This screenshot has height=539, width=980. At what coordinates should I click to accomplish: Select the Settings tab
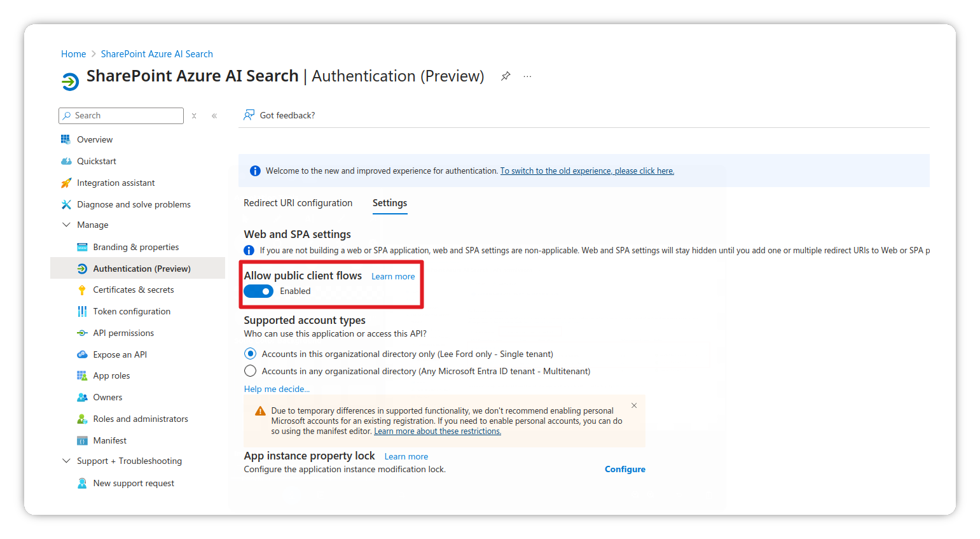click(x=390, y=203)
